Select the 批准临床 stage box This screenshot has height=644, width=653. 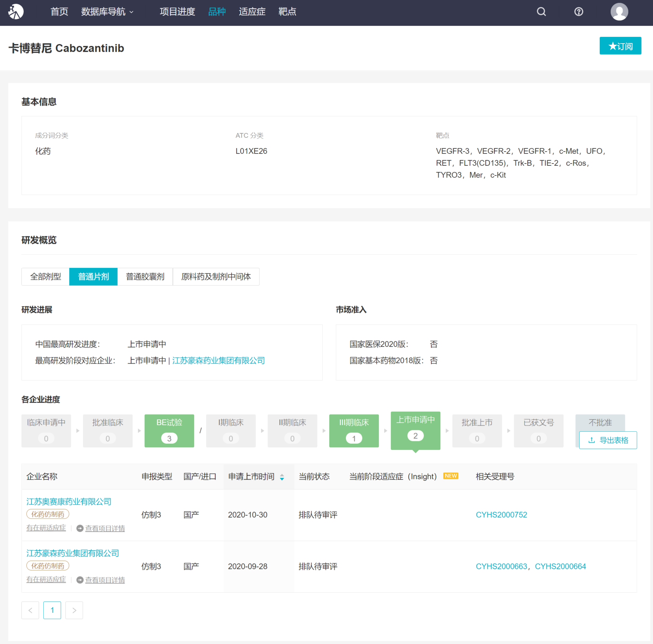[108, 431]
